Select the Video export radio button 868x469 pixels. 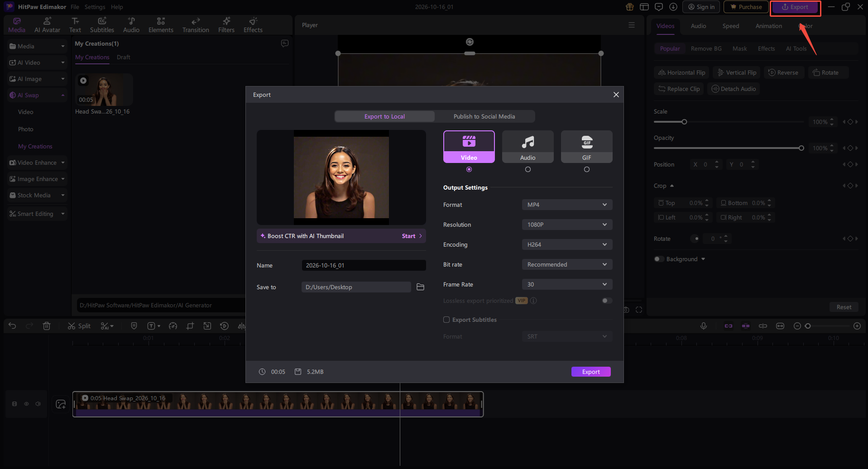(x=469, y=169)
